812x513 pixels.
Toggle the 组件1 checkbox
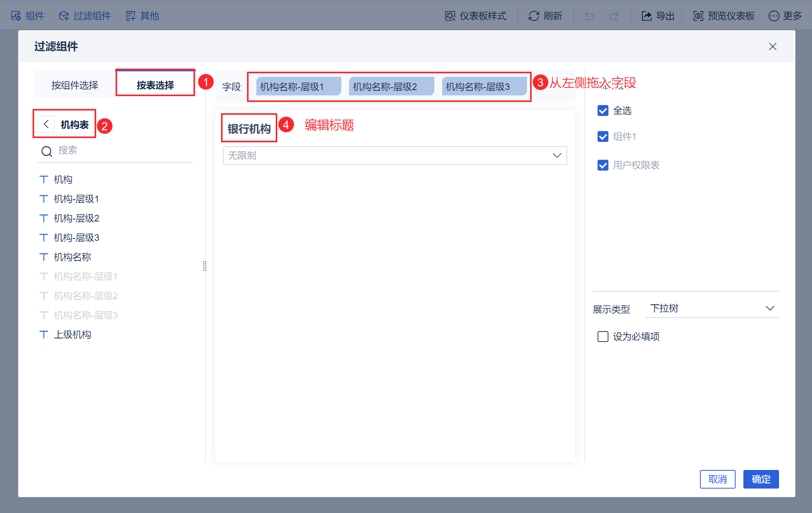click(603, 136)
